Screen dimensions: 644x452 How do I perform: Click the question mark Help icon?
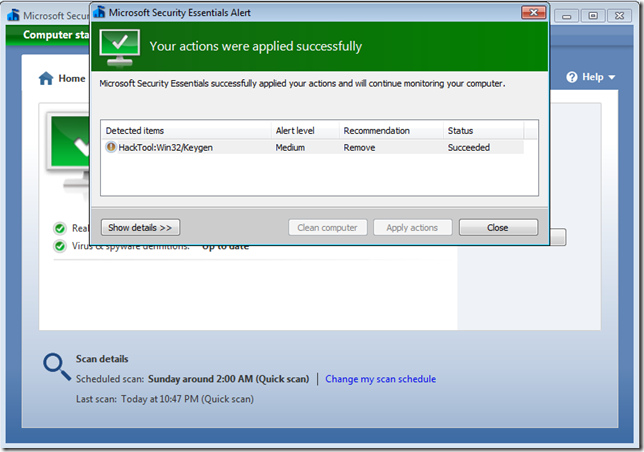571,77
